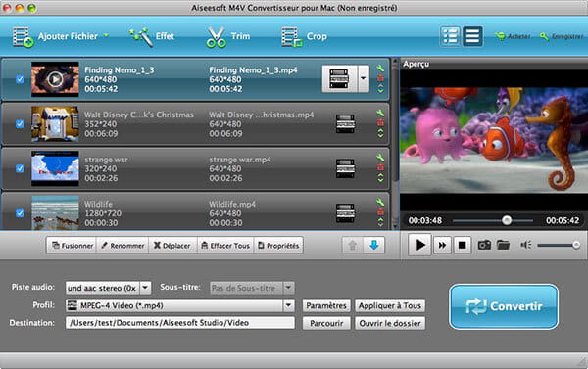Mute the preview with speaker icon
The image size is (588, 369).
pyautogui.click(x=525, y=245)
